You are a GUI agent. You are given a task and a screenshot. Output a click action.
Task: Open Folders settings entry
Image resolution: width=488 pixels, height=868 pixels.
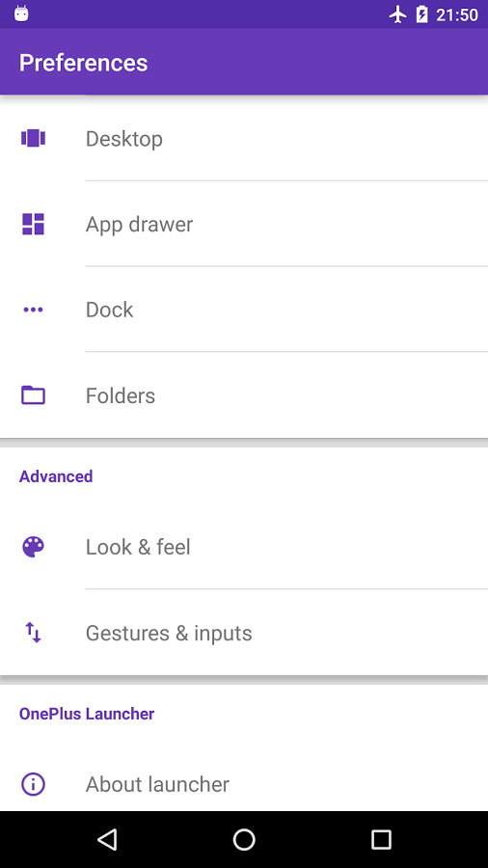point(244,395)
